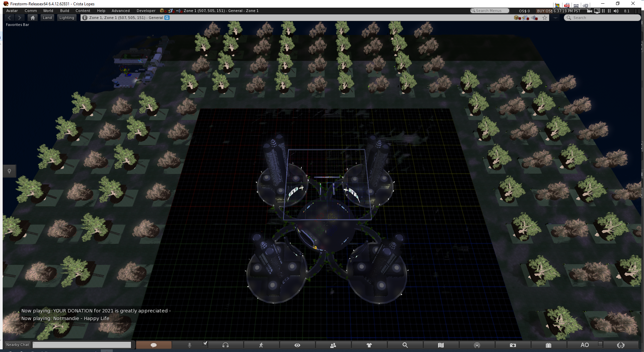Toggle the voice lock checkbox

[x=205, y=343]
